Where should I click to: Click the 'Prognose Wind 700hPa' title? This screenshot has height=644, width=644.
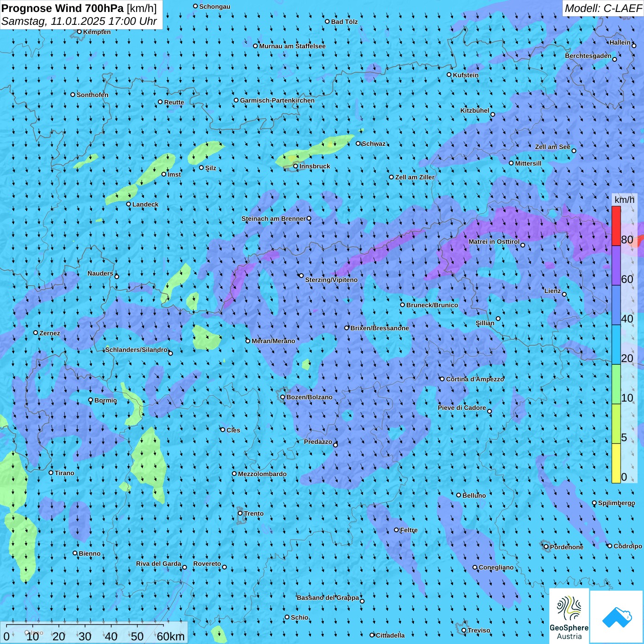pos(63,8)
